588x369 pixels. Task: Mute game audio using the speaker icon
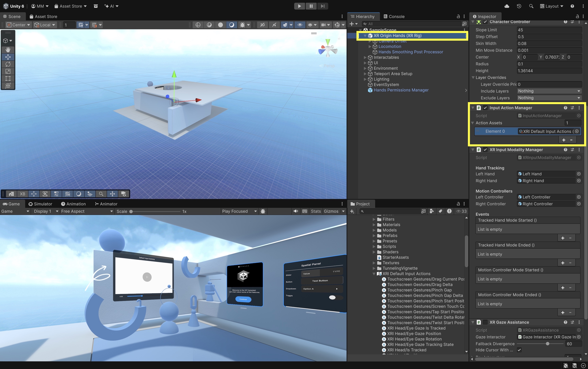(296, 211)
